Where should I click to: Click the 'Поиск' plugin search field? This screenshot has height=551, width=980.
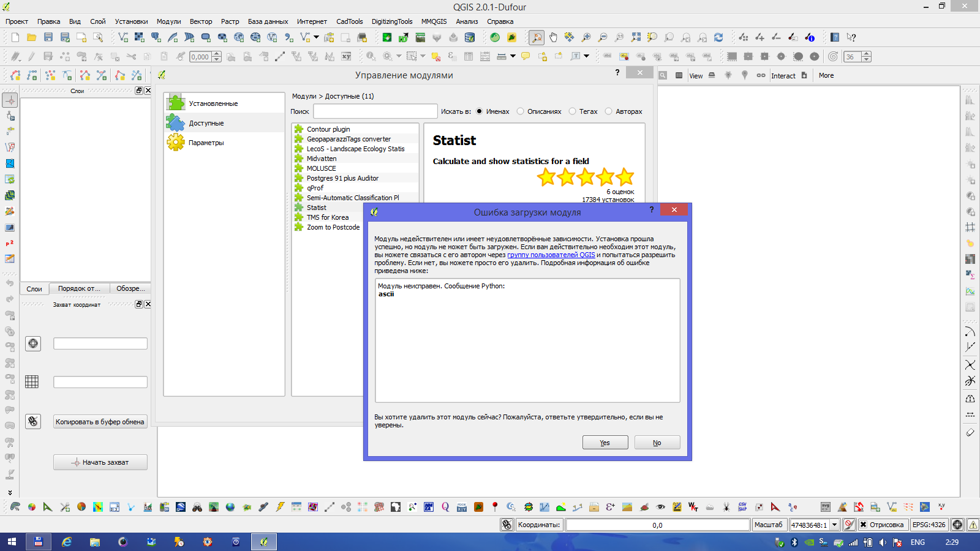[375, 111]
